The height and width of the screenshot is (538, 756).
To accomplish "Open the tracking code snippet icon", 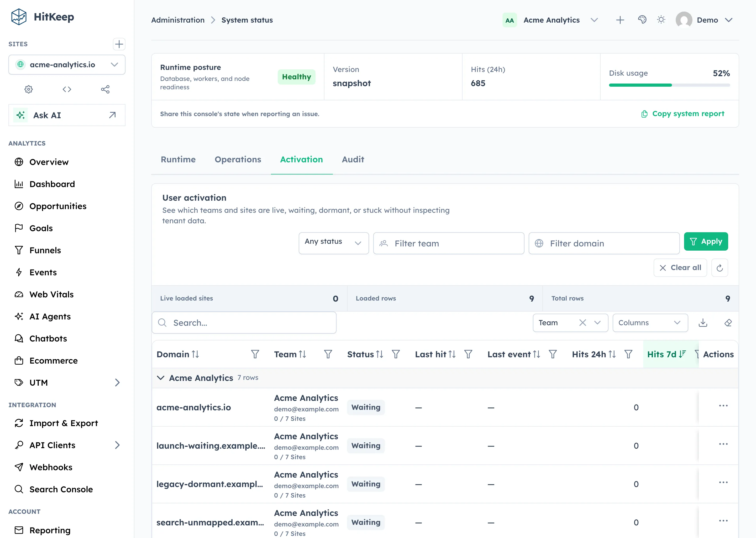I will (x=67, y=89).
